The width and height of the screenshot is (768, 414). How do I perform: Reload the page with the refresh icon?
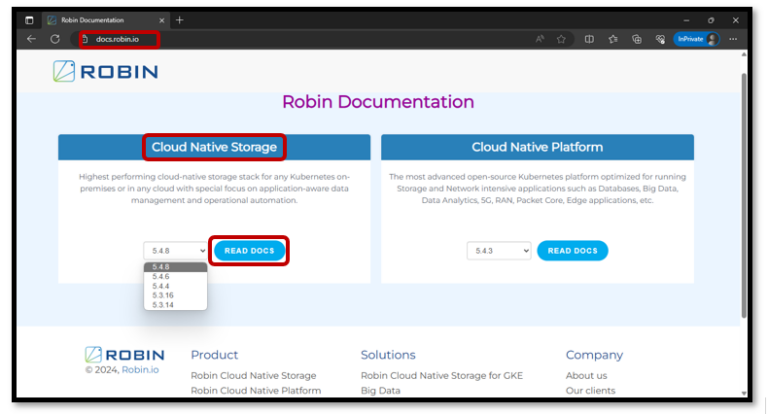pos(55,39)
